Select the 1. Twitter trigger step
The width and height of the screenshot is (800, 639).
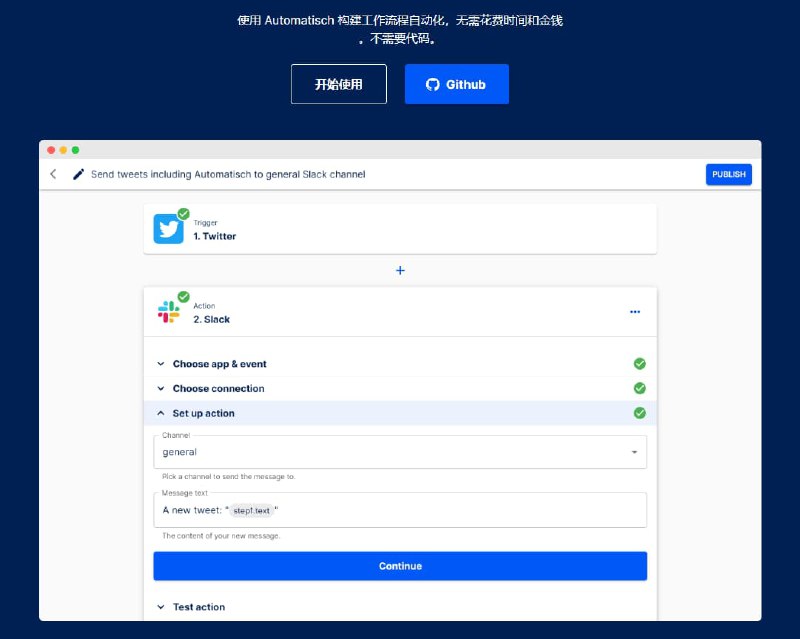400,229
